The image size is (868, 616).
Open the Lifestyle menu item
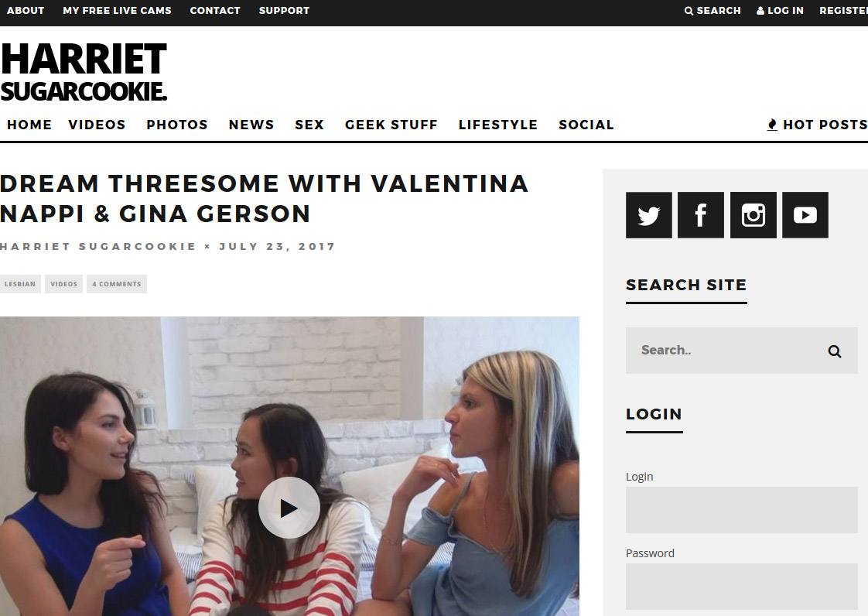[x=498, y=125]
